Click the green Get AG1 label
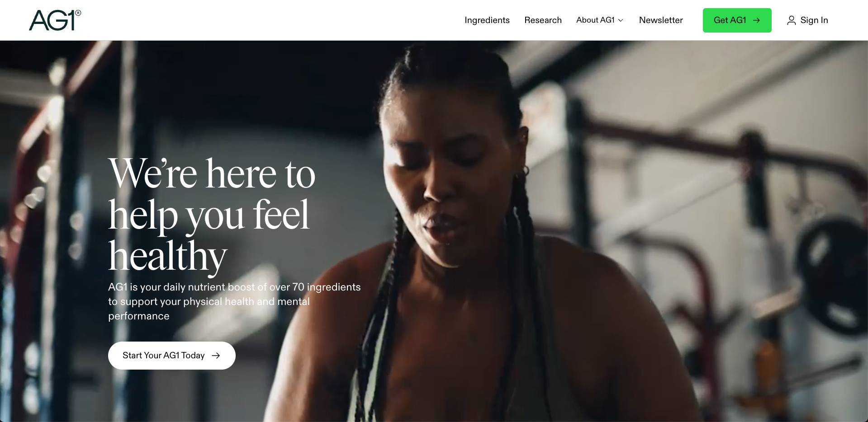This screenshot has width=868, height=422. [730, 20]
